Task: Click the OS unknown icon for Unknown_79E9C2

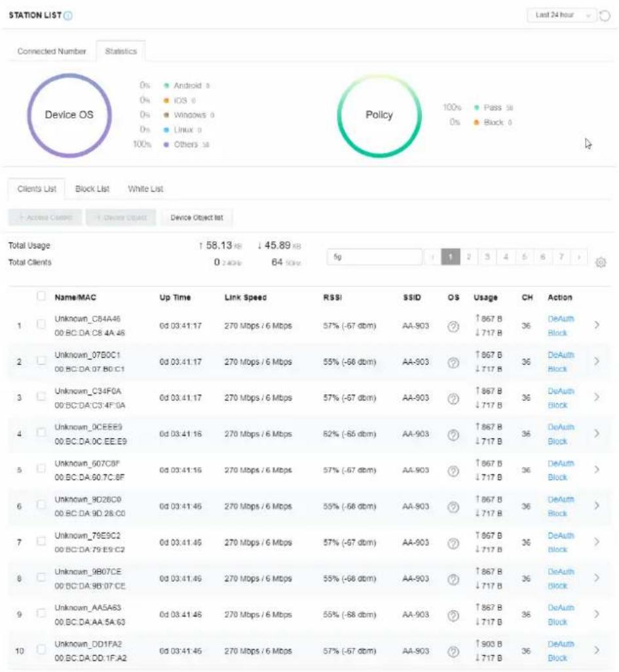Action: coord(453,544)
